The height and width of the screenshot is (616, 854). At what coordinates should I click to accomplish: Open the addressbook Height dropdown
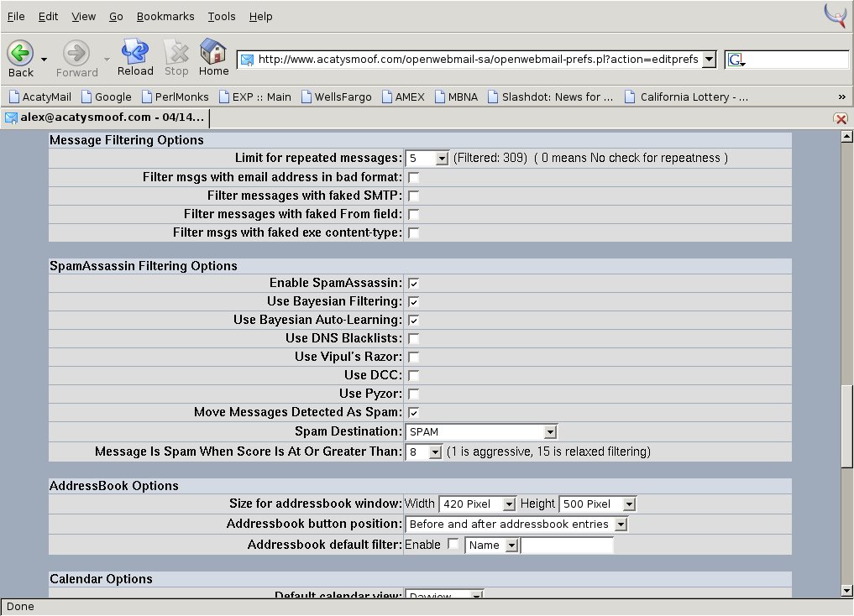[x=598, y=504]
